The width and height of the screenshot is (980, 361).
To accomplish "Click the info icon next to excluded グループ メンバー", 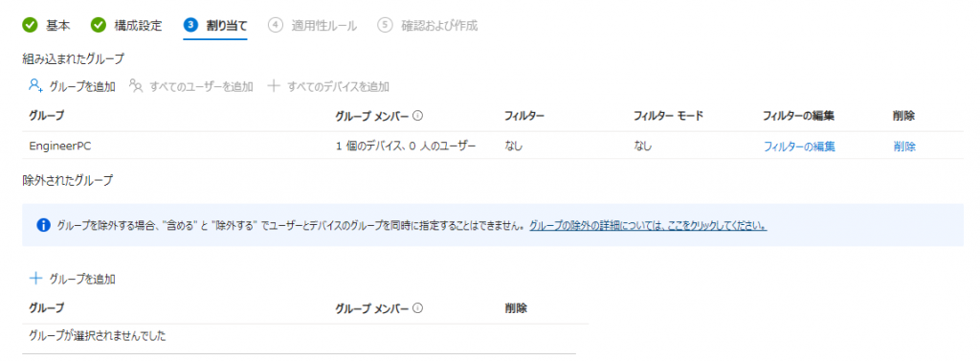I will (x=417, y=307).
